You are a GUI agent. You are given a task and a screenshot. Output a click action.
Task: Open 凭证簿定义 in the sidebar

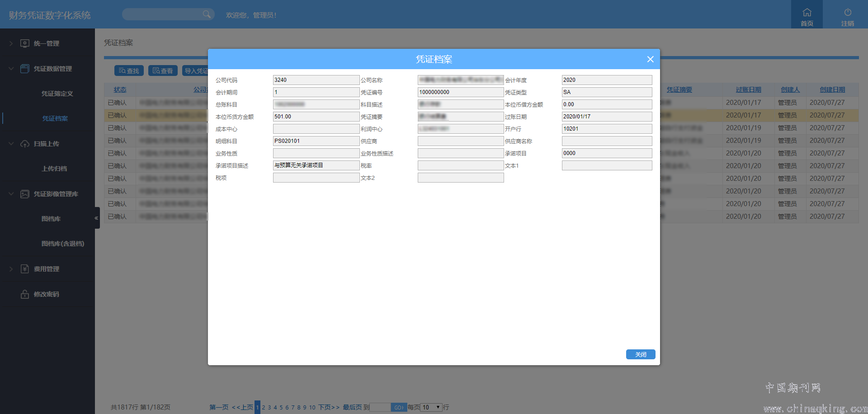[57, 94]
